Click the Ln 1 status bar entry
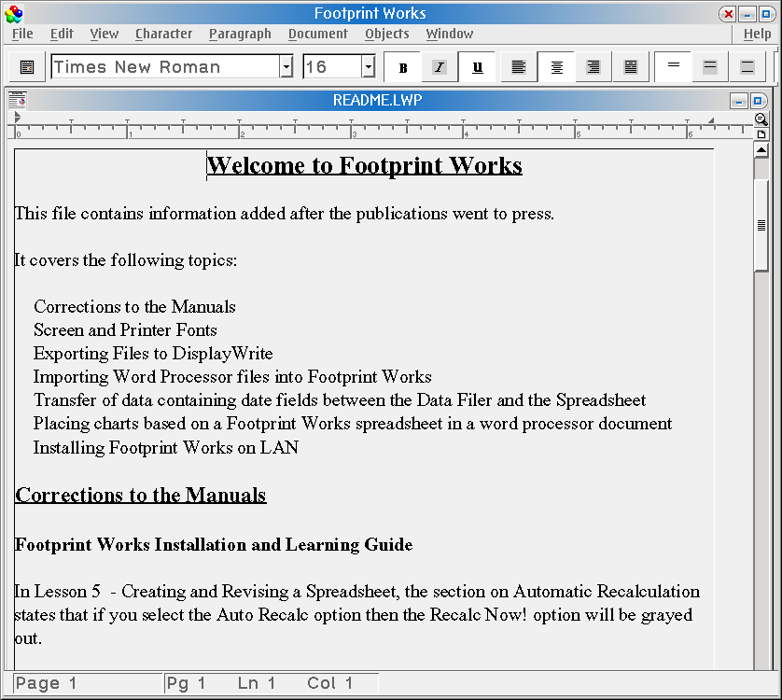This screenshot has height=700, width=782. pyautogui.click(x=257, y=683)
